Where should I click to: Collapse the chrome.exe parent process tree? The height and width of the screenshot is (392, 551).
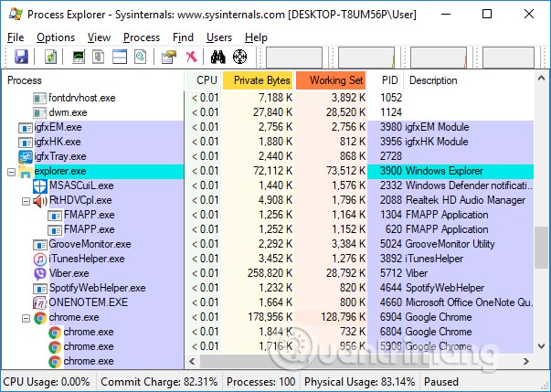point(26,319)
